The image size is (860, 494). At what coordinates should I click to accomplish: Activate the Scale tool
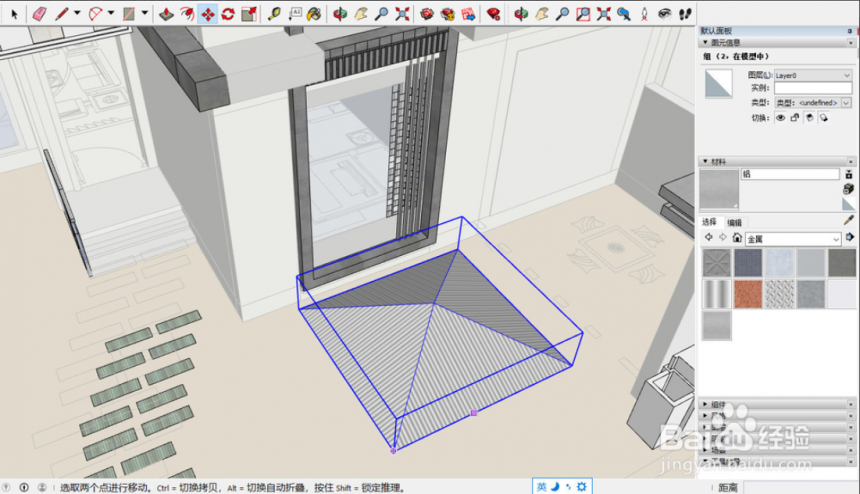pos(249,14)
